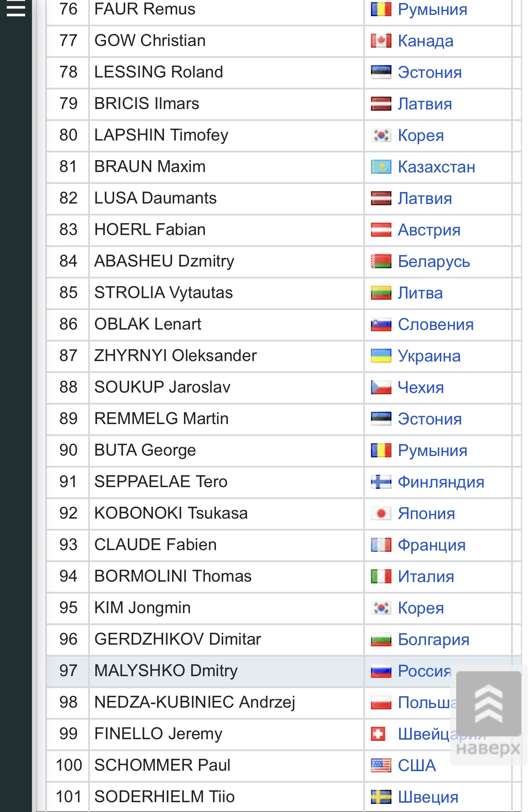Click the Finland flag icon
Viewport: 529px width, 812px height.
tap(381, 482)
